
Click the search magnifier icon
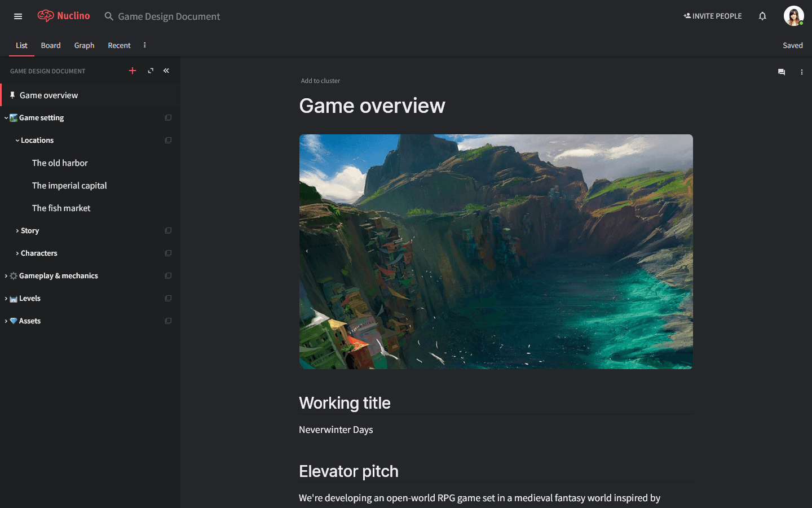point(108,16)
